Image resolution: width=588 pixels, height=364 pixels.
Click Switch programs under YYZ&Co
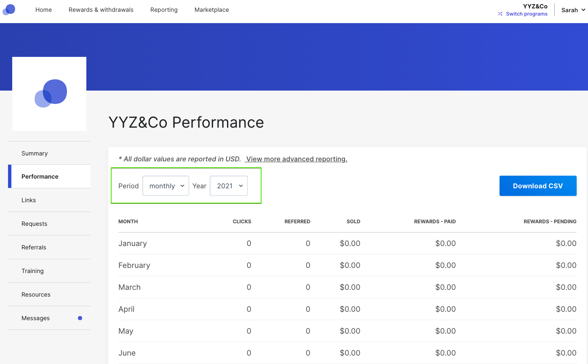click(526, 13)
